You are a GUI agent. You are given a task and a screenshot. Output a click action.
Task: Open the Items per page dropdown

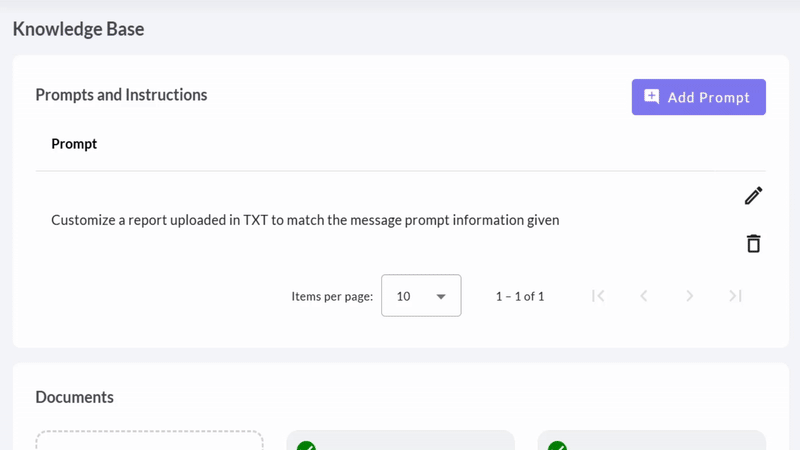[421, 295]
